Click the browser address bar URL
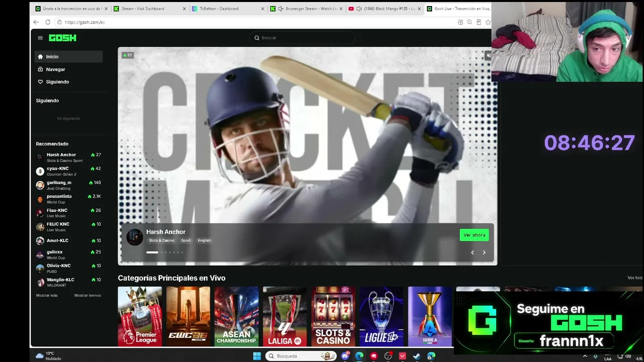 point(85,22)
